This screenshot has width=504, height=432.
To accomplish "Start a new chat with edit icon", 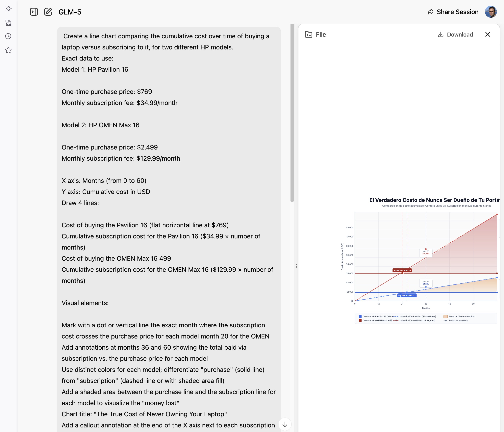I will point(48,12).
